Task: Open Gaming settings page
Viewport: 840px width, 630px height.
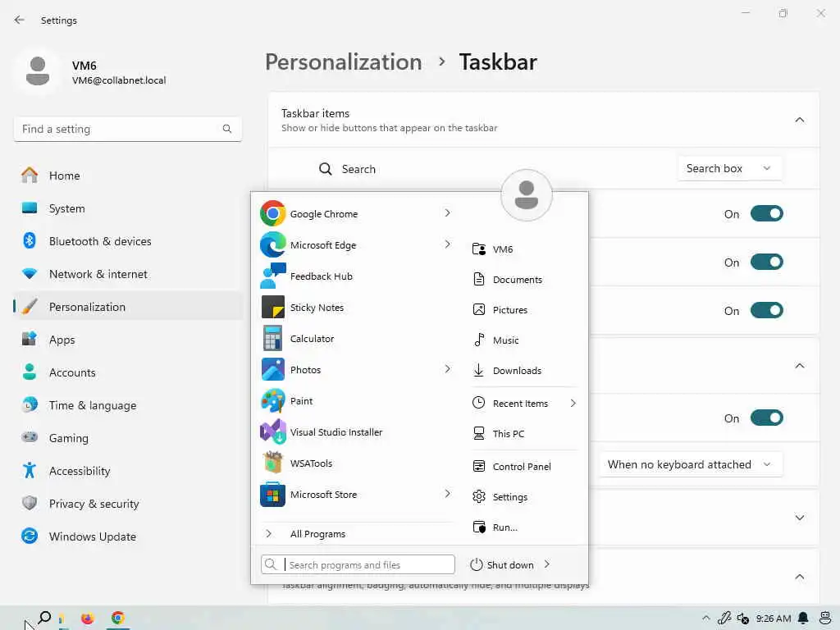Action: [127, 438]
